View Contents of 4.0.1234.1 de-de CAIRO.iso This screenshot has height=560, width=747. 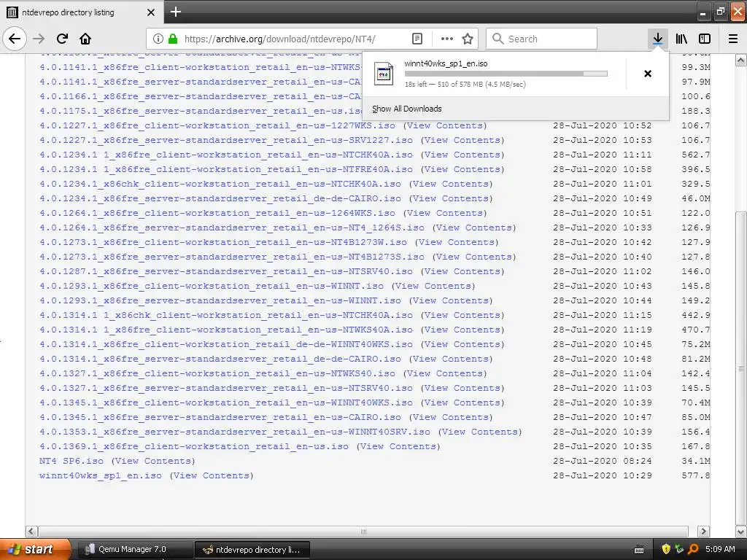(451, 198)
